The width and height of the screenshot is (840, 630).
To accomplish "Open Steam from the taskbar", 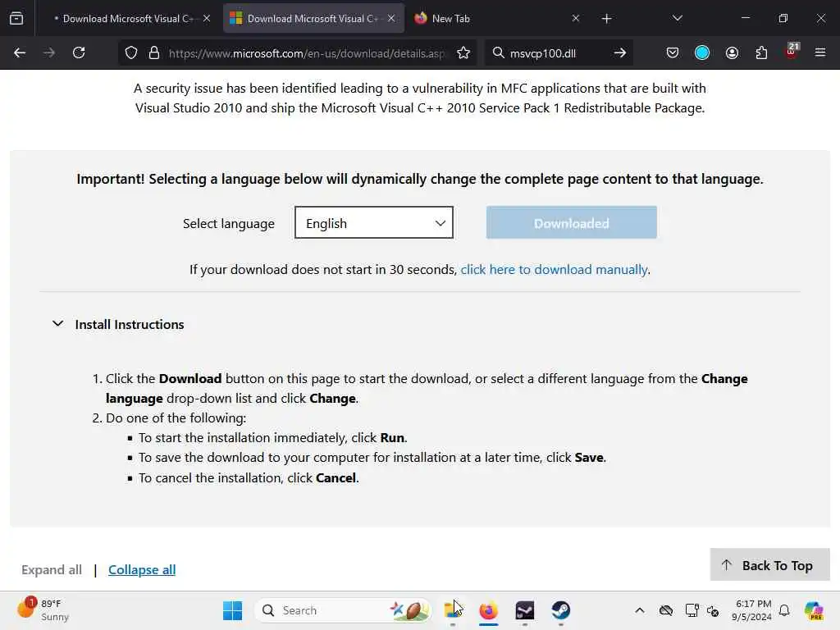I will [x=561, y=610].
